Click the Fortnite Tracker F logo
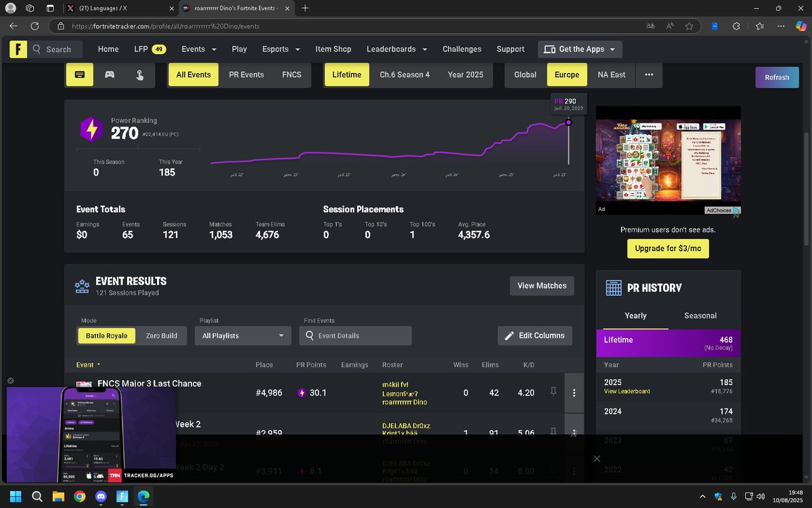The height and width of the screenshot is (508, 812). 18,49
